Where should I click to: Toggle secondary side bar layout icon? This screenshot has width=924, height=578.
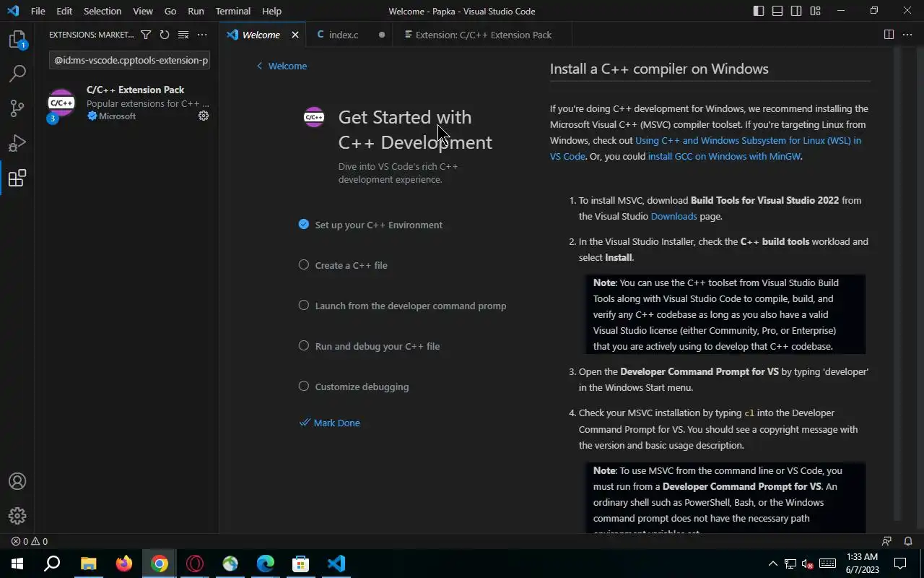(796, 11)
